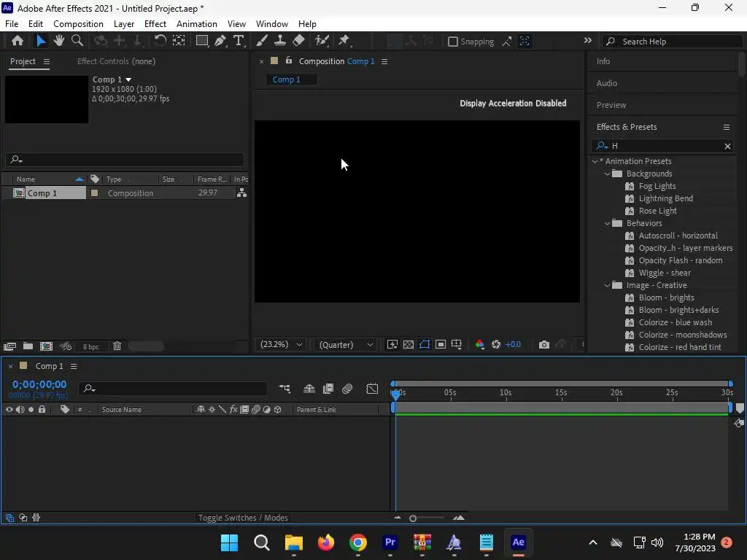
Task: Open the Effect menu
Action: pos(155,24)
